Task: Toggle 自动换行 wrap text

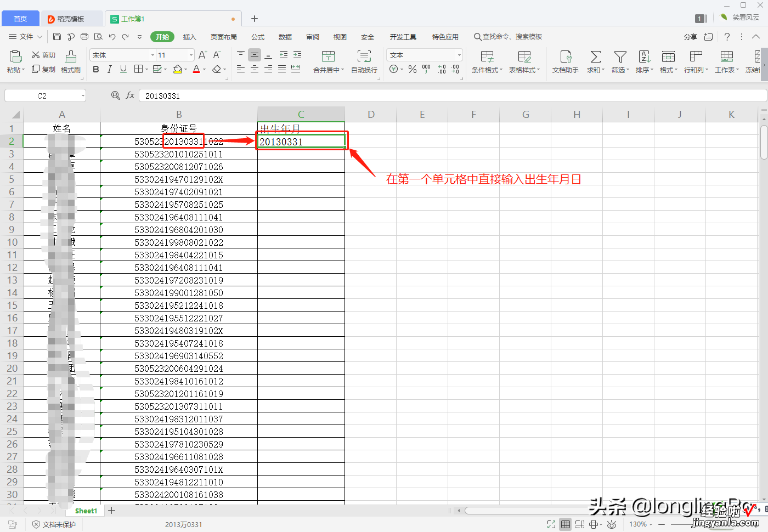Action: pyautogui.click(x=364, y=62)
